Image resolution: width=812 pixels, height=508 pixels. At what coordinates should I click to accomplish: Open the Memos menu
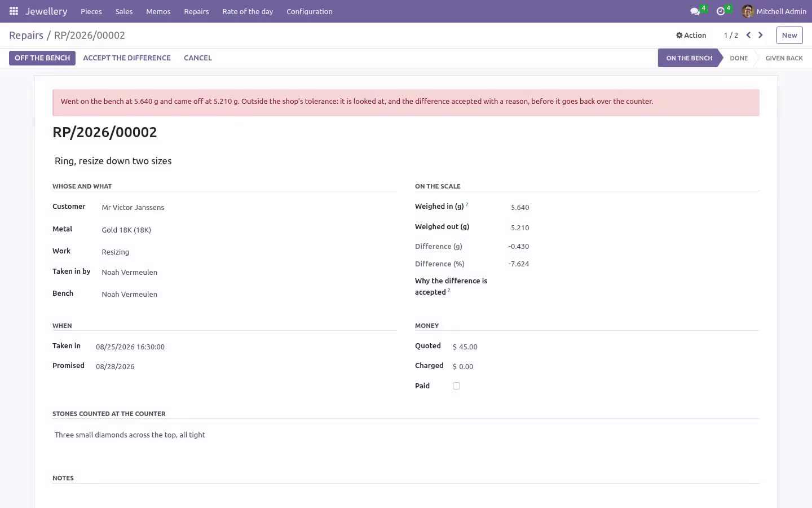[158, 11]
